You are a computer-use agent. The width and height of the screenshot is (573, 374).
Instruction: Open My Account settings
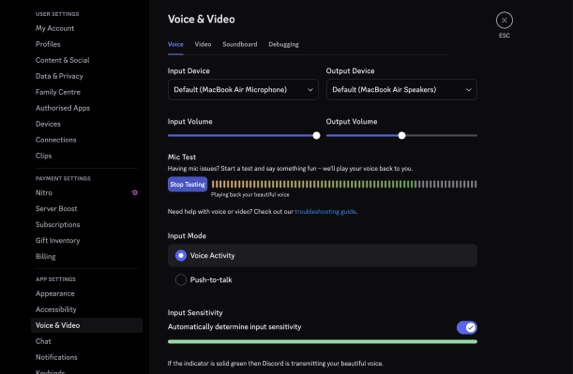click(55, 28)
